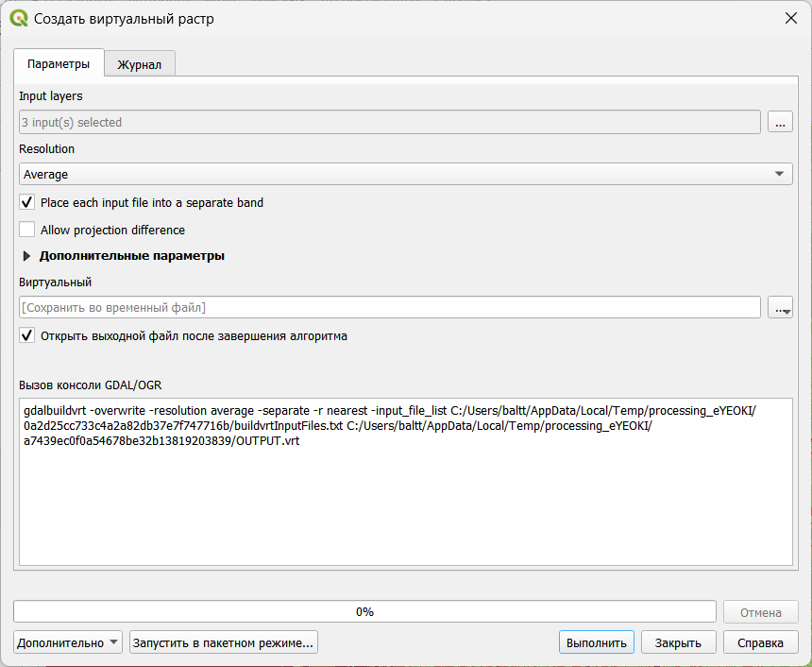Uncheck 'Открыть выходной файл после завершения алгоритма'

tap(27, 335)
